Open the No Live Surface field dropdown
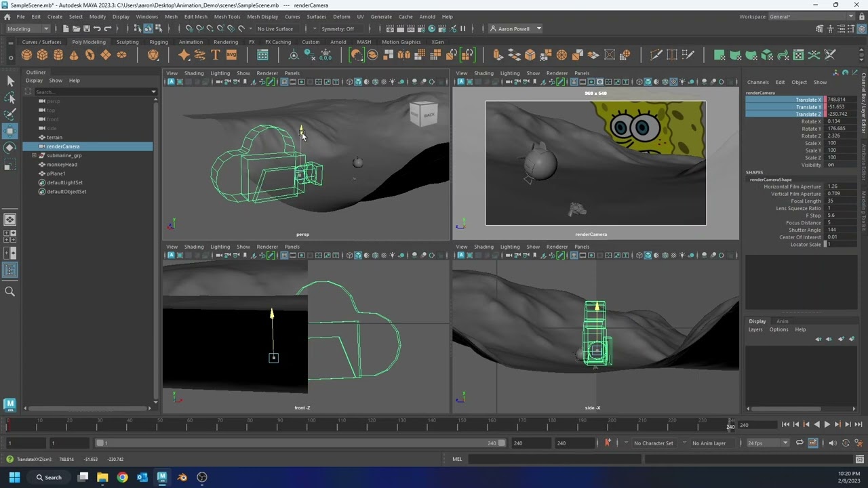Viewport: 868px width, 488px height. pyautogui.click(x=275, y=28)
